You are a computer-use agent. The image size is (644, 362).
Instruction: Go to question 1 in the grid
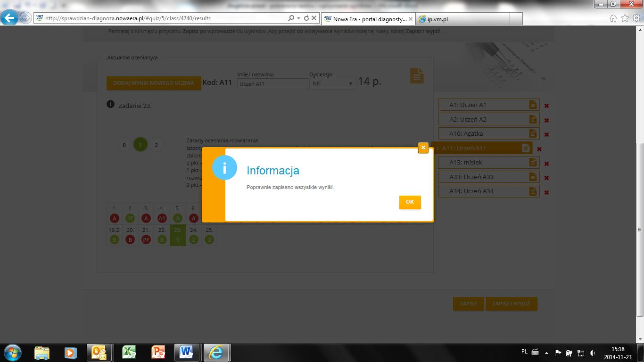click(114, 214)
